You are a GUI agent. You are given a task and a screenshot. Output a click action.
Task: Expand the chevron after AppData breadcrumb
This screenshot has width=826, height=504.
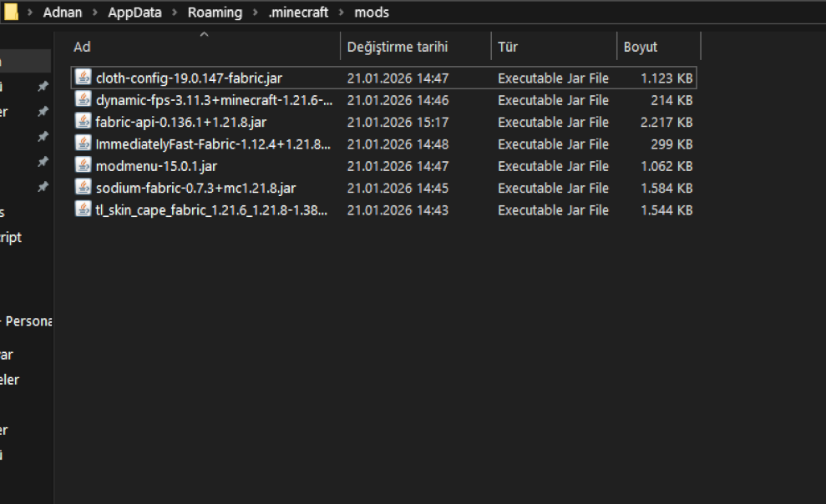coord(175,13)
